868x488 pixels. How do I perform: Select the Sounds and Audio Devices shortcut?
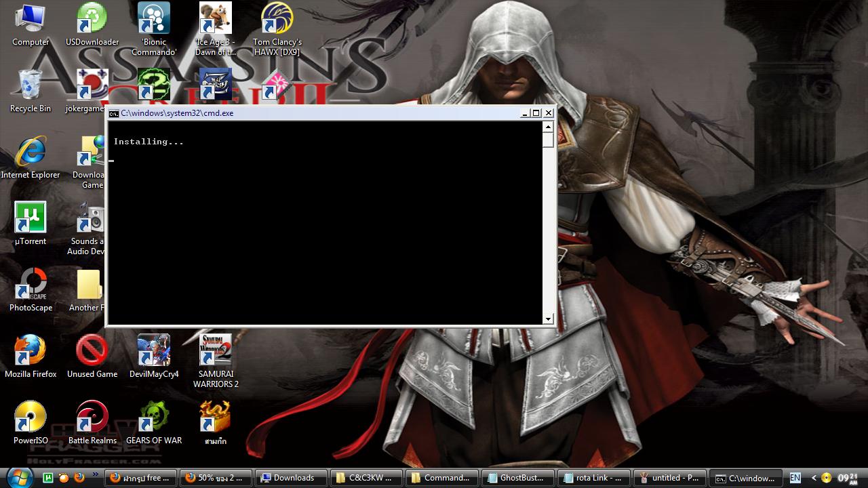point(87,229)
